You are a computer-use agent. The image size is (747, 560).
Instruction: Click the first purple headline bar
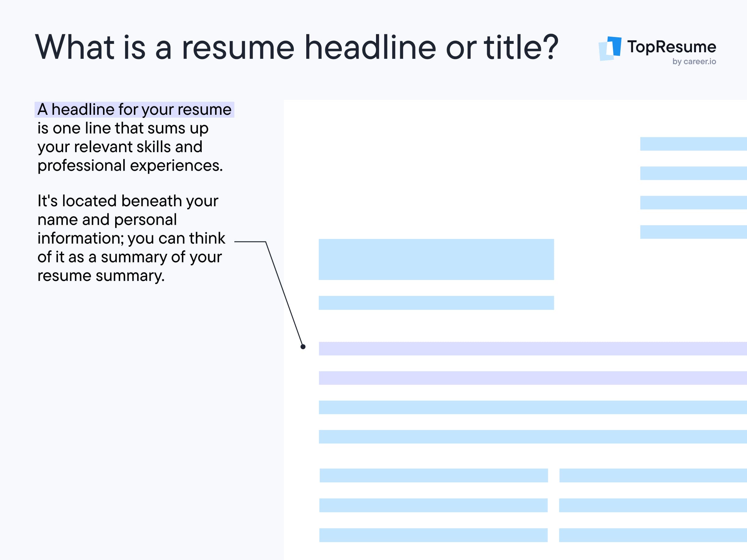(x=532, y=348)
